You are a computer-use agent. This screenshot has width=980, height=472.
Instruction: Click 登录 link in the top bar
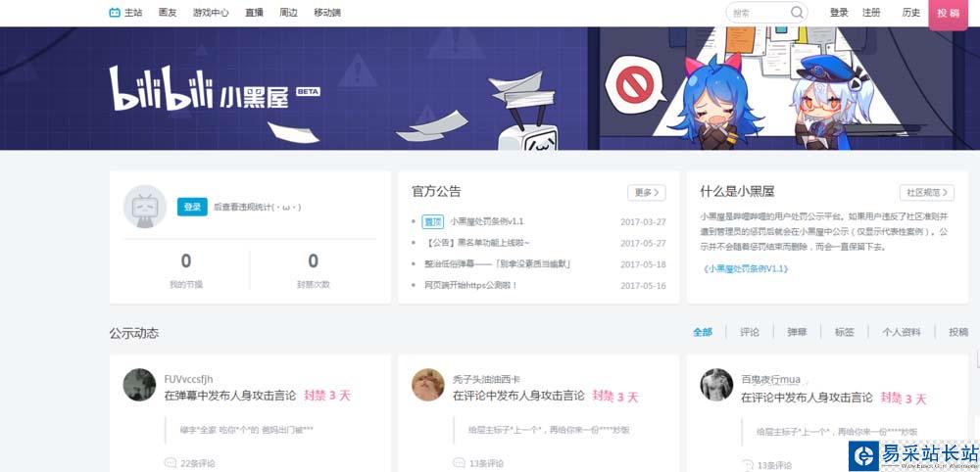[839, 13]
